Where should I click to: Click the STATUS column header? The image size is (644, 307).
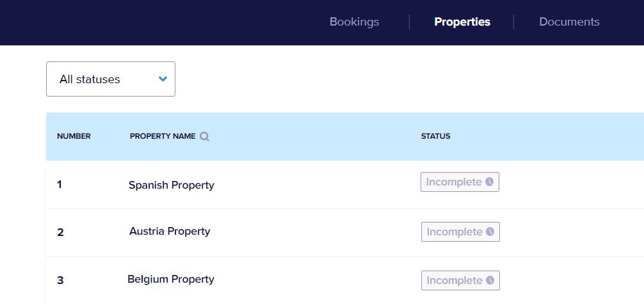pos(435,136)
